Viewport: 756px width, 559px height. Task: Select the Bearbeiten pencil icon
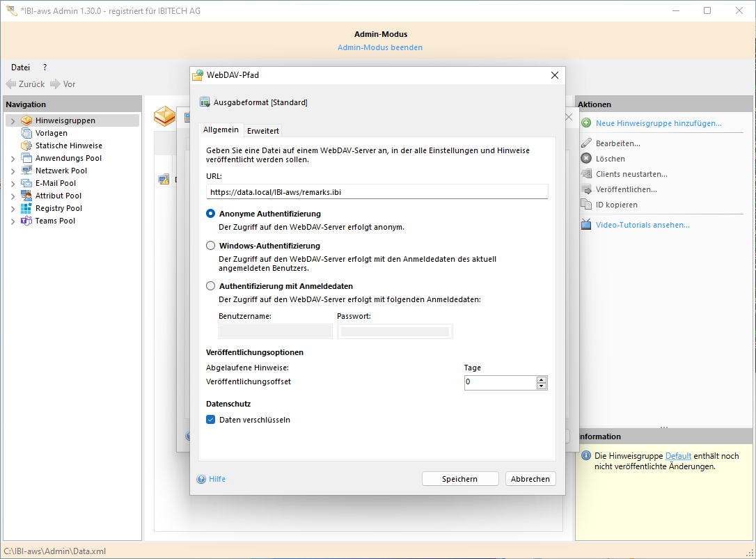(x=587, y=141)
